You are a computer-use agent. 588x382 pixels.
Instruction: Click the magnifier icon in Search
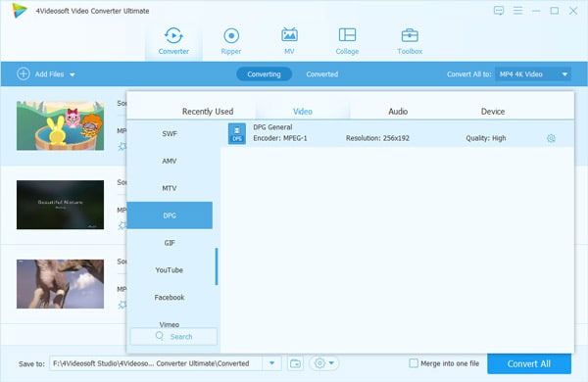(160, 336)
